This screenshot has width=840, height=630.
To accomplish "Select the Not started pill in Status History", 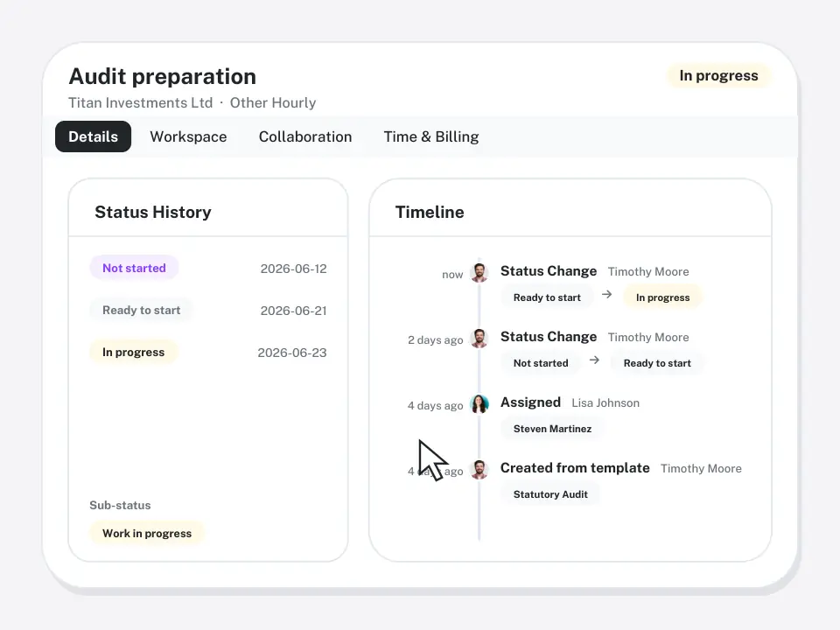I will [x=134, y=268].
